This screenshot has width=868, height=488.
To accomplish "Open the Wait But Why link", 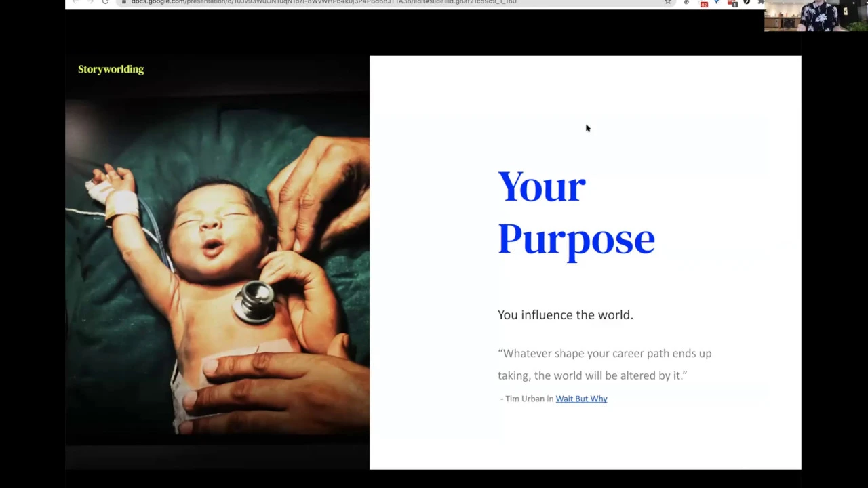I will (x=581, y=399).
